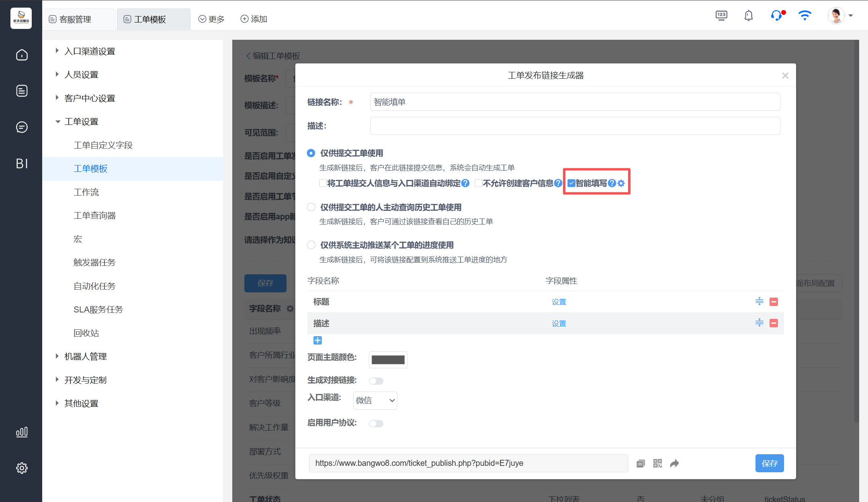Delete the 标题 field row
Viewport: 868px width, 502px height.
[x=774, y=301]
